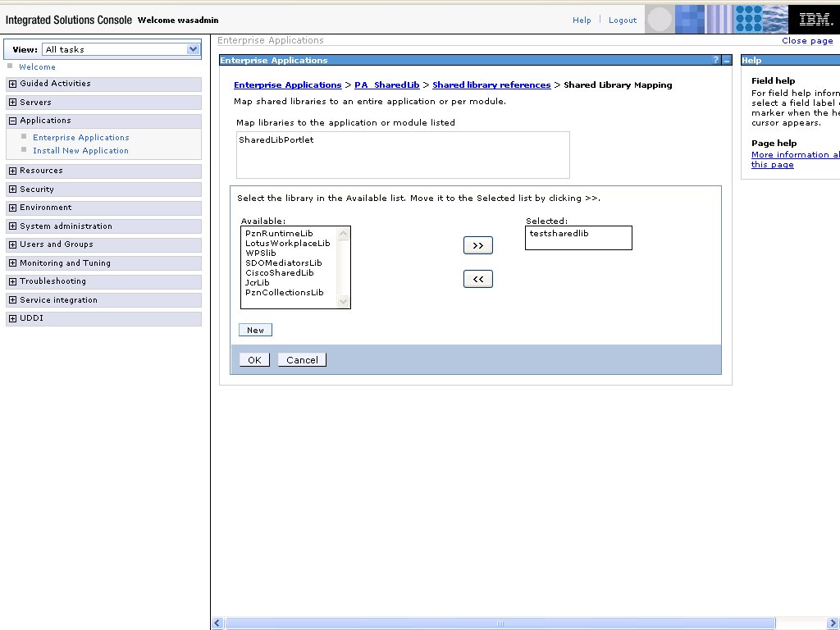Click the horizontal scrollbar thumb

(500, 623)
